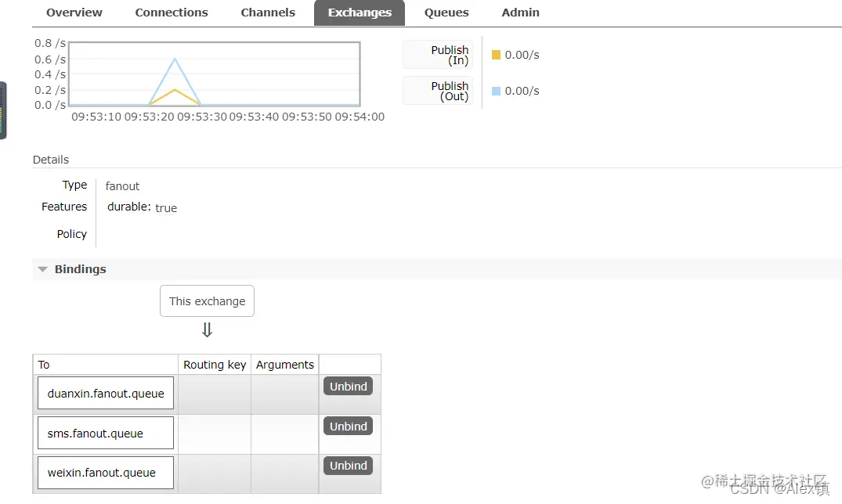Click the yellow Publish (In) color swatch
This screenshot has height=504, width=842.
(x=496, y=55)
